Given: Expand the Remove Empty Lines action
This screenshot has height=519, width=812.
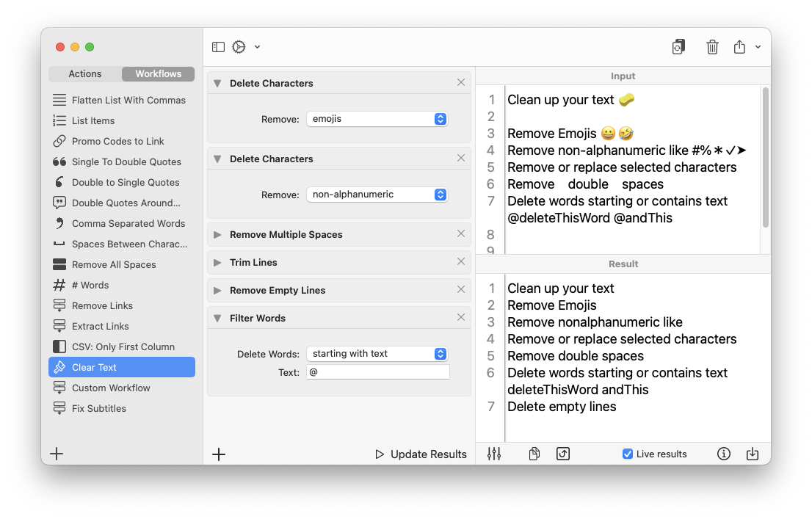Looking at the screenshot, I should pos(217,291).
